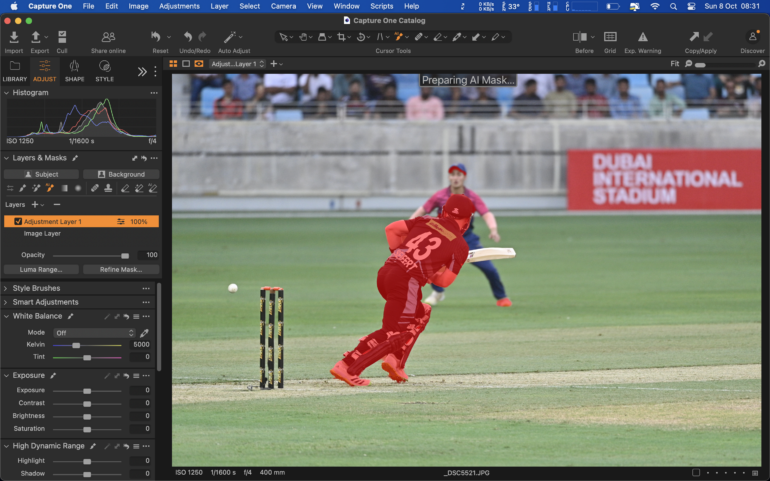This screenshot has height=481, width=770.
Task: Toggle mask visibility orange eye icon
Action: coord(199,64)
